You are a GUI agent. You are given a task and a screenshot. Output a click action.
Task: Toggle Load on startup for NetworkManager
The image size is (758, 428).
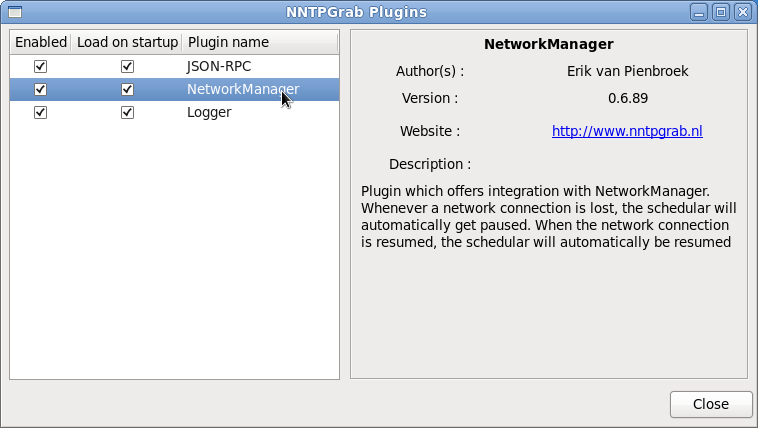[127, 89]
